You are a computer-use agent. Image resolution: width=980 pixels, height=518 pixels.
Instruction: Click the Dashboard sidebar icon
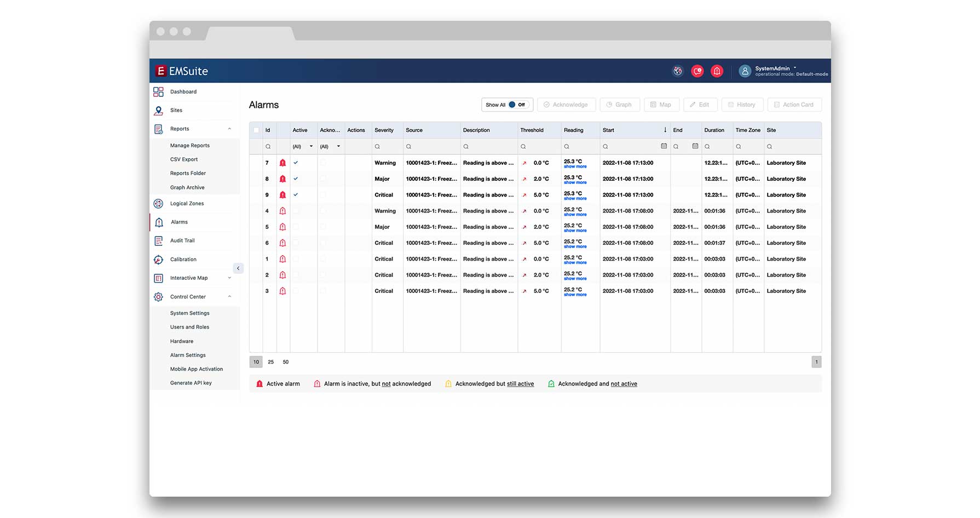(158, 92)
